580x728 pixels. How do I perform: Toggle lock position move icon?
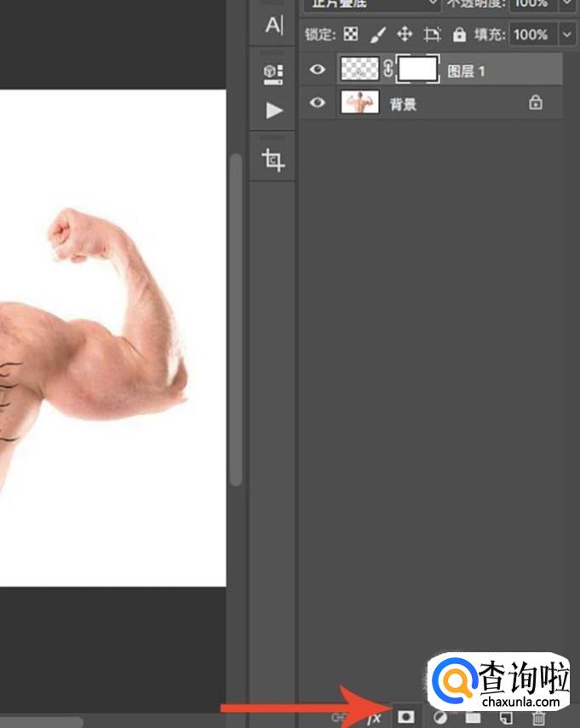click(x=405, y=35)
